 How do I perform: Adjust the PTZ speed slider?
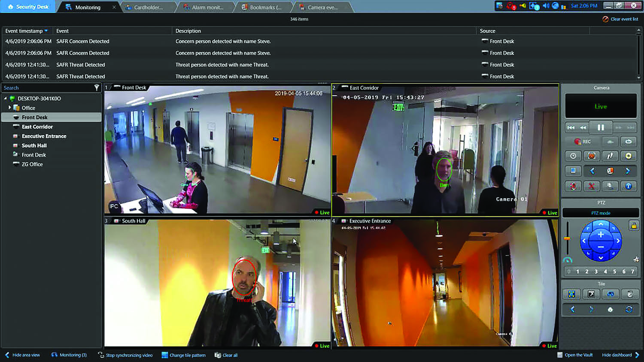(x=567, y=238)
